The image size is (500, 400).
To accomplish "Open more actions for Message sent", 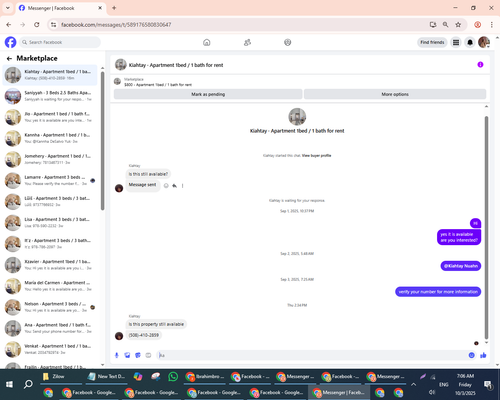I will coord(182,186).
